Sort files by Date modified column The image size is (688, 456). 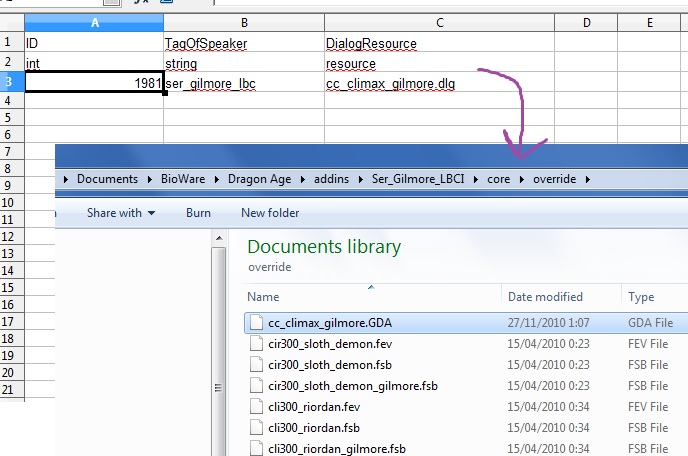(545, 297)
